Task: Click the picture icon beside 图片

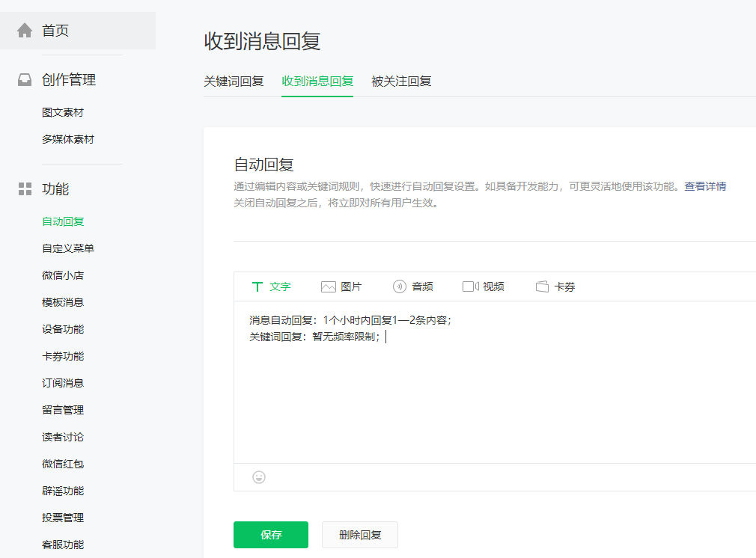Action: coord(329,286)
